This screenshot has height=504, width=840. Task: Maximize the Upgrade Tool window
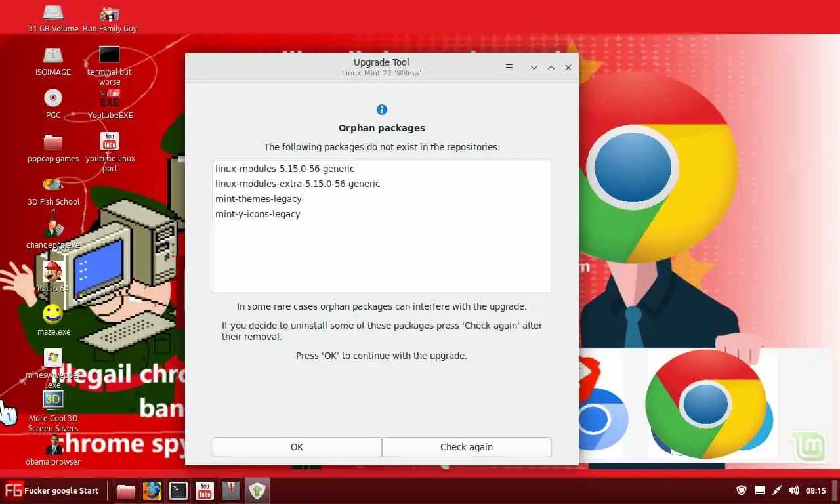551,68
